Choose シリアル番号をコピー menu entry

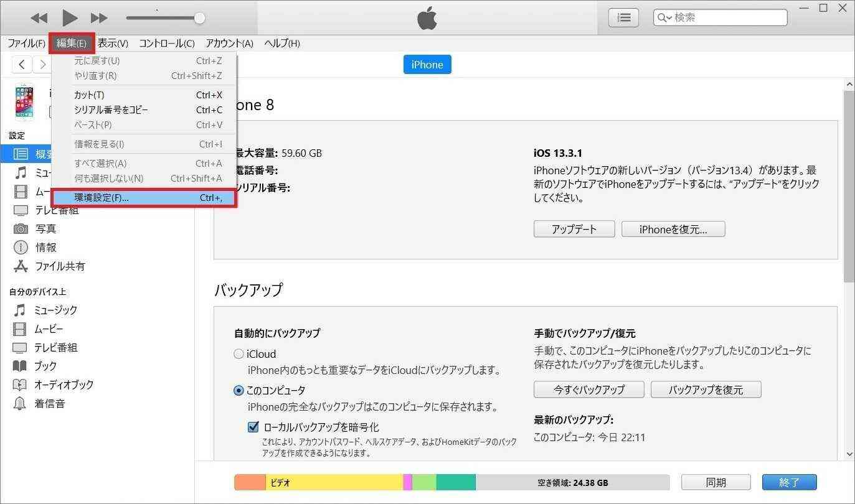tap(144, 110)
